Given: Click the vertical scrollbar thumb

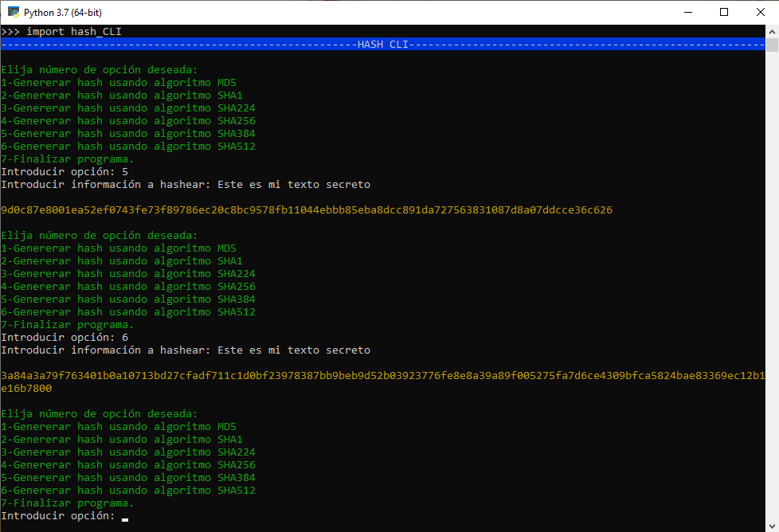Looking at the screenshot, I should (x=772, y=45).
